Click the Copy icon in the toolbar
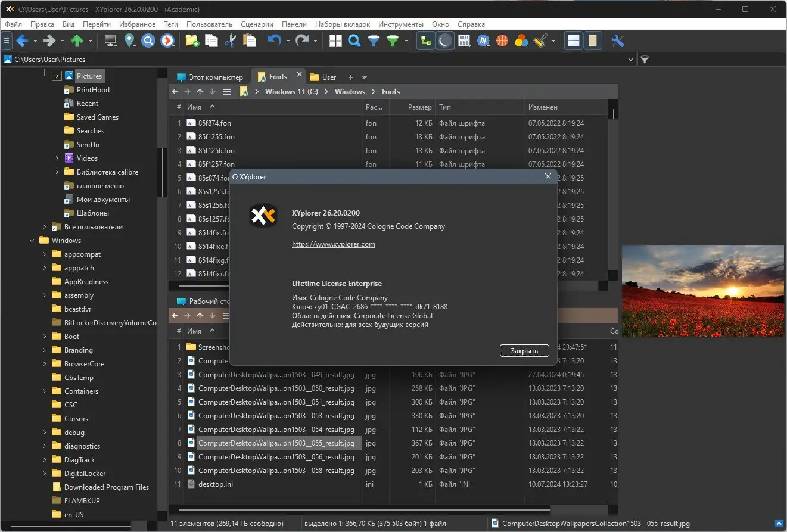The height and width of the screenshot is (532, 787). click(211, 41)
